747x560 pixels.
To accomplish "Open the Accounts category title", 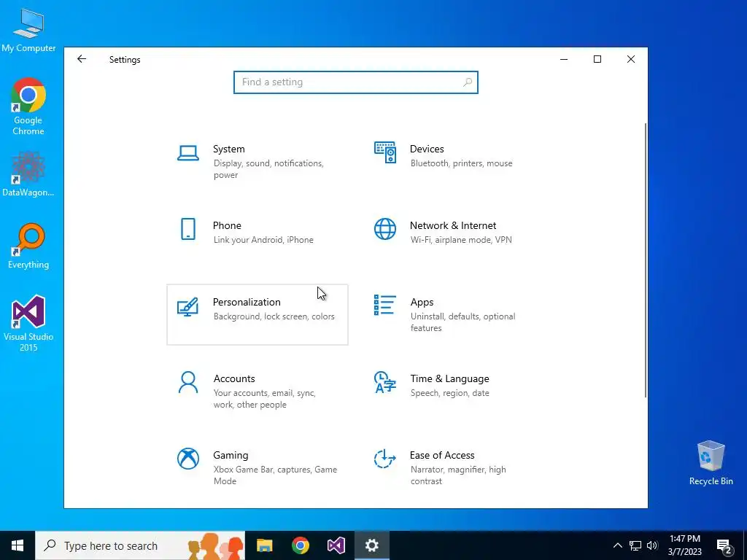I will [x=234, y=378].
